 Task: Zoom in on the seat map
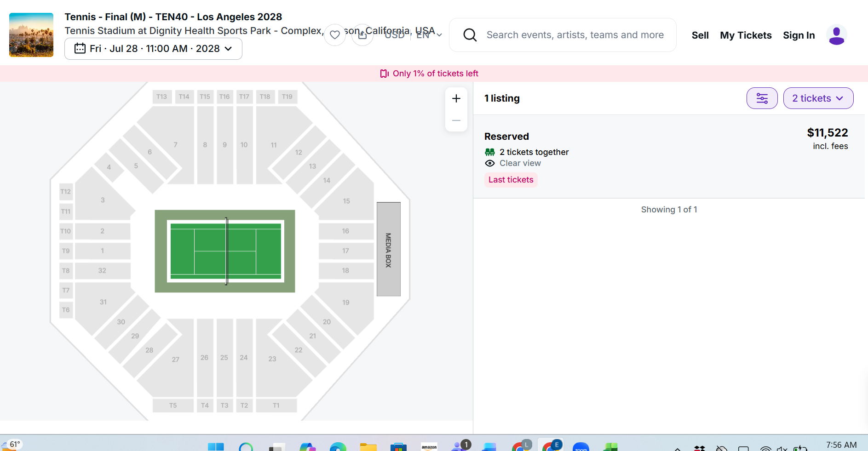(x=456, y=98)
